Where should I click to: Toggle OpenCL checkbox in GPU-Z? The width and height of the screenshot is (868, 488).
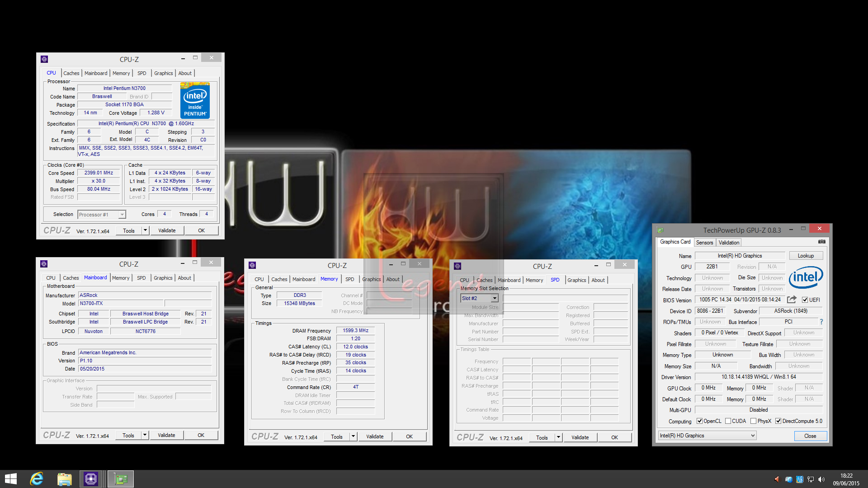700,421
